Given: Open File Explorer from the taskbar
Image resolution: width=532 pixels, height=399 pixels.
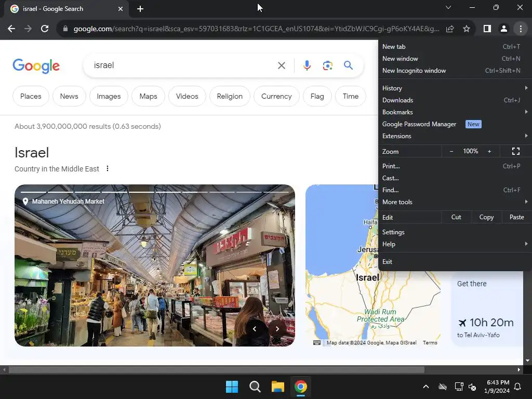Looking at the screenshot, I should coord(278,387).
